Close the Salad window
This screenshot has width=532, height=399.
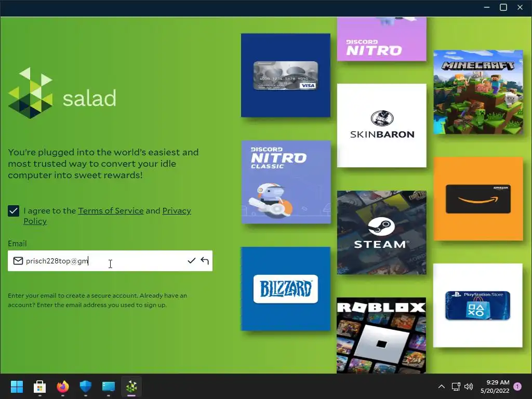[520, 7]
